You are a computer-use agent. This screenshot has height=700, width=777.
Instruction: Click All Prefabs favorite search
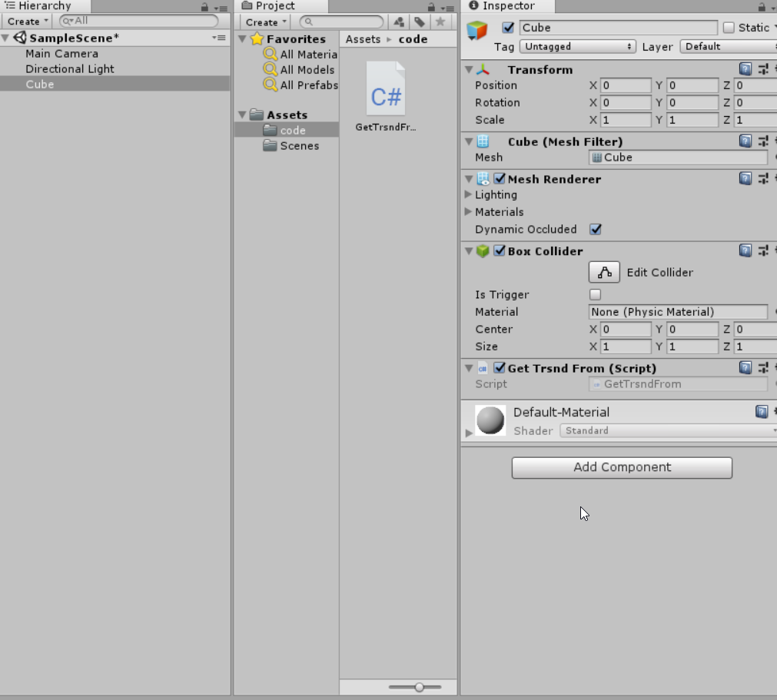[301, 85]
